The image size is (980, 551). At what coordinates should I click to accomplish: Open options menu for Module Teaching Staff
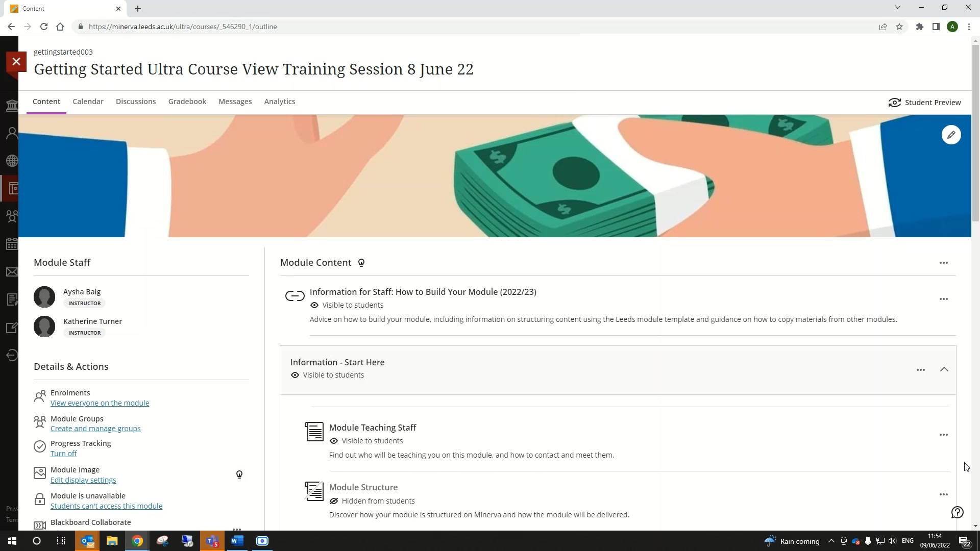pos(944,435)
